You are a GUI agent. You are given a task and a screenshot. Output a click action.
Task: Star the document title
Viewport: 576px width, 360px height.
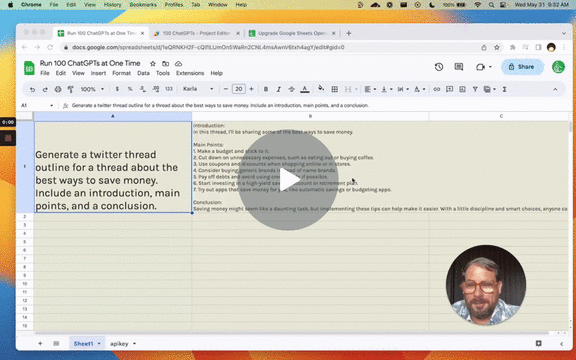[153, 64]
